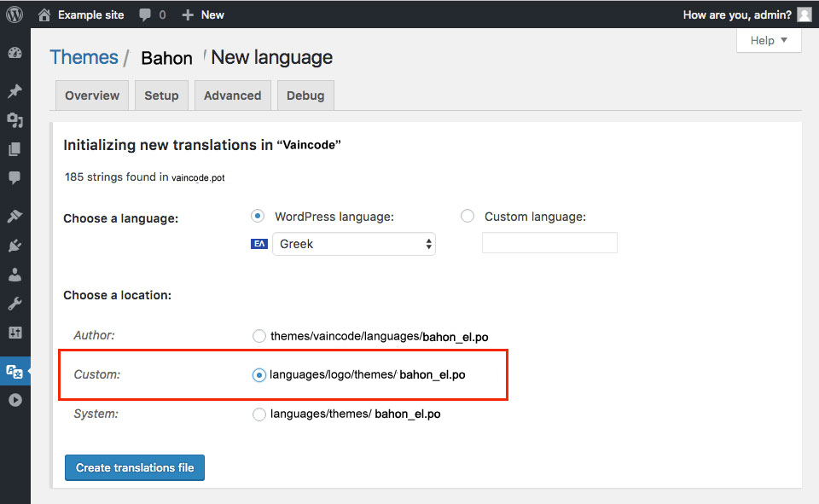
Task: Click the Loco Translate sidebar icon
Action: (x=15, y=371)
